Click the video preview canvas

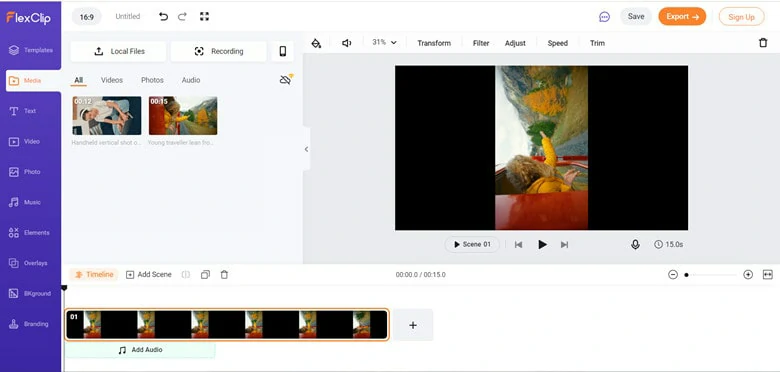pos(541,148)
